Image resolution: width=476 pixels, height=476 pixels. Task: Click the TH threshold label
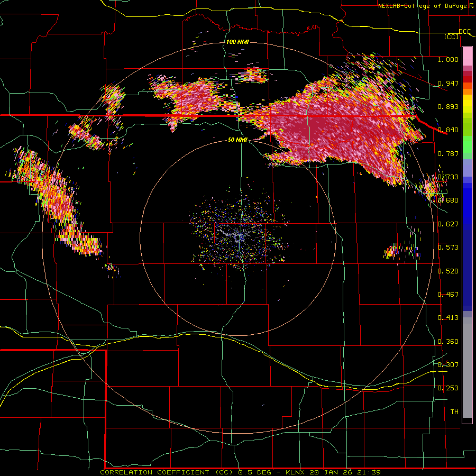click(x=454, y=412)
